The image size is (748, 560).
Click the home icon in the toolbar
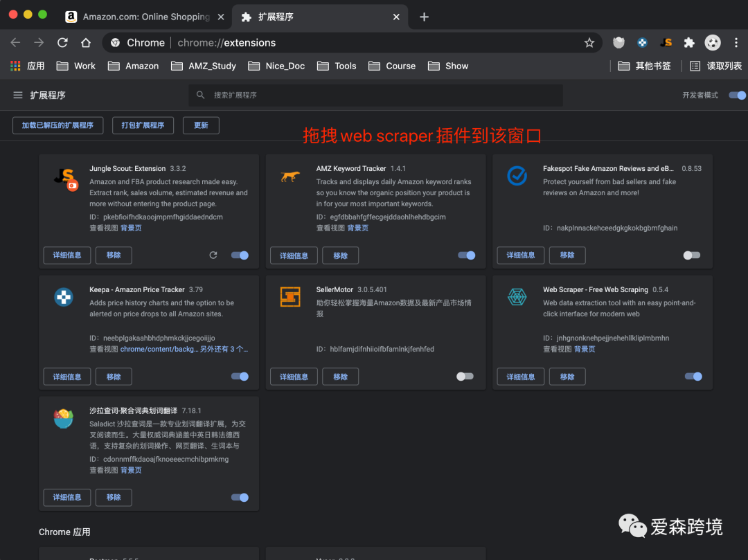tap(85, 42)
